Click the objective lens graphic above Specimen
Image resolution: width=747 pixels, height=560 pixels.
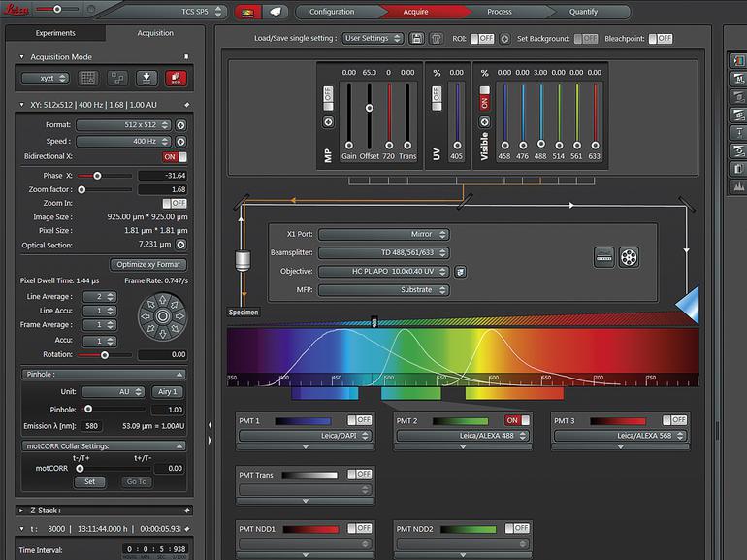click(243, 261)
